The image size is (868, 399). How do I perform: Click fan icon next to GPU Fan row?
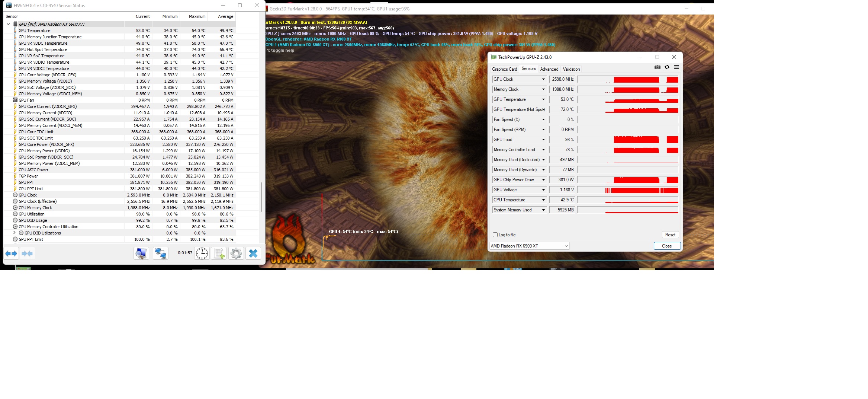[15, 100]
